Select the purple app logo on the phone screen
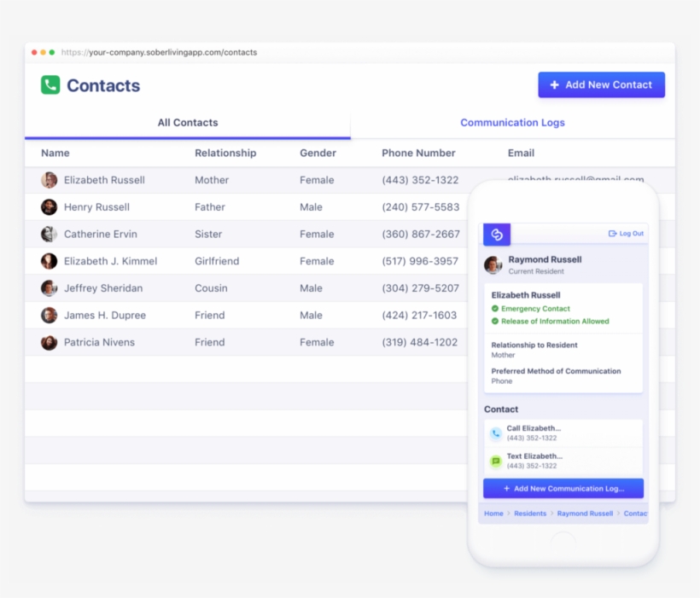Viewport: 700px width, 598px height. pos(497,234)
